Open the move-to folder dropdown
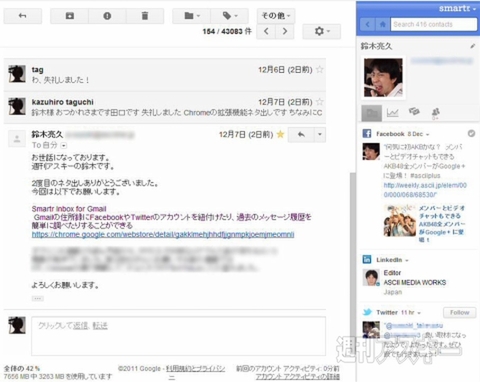The width and height of the screenshot is (480, 382). (192, 16)
